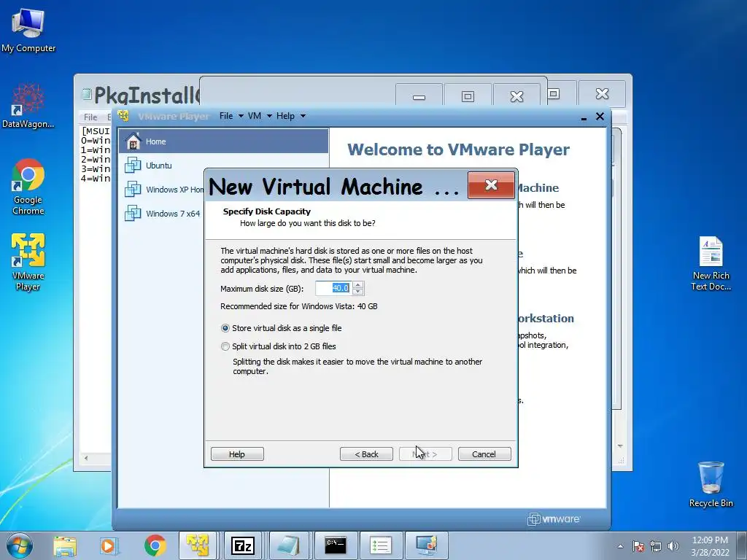Click down scroll arrow in PkgInstall window
Viewport: 747px width, 560px height.
coord(620,446)
